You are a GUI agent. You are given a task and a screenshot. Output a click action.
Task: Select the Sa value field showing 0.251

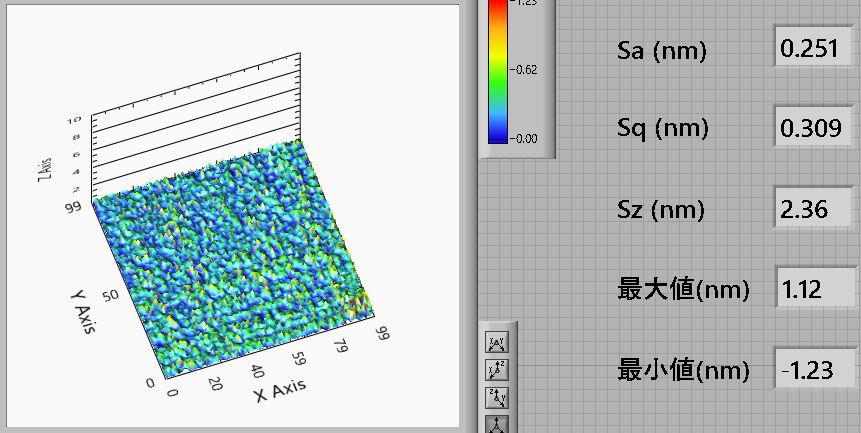point(815,50)
